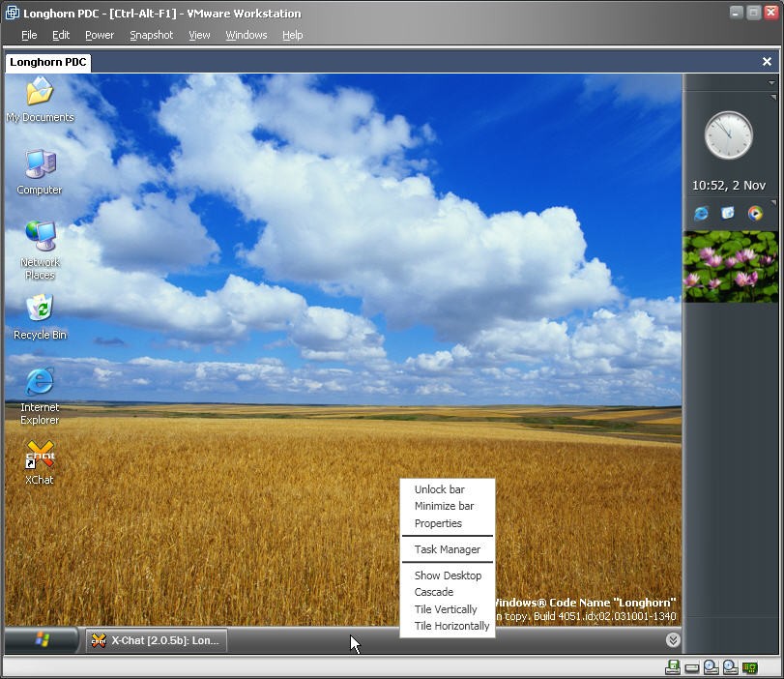Switch to the X-Chat taskbar button
784x679 pixels.
click(x=157, y=639)
